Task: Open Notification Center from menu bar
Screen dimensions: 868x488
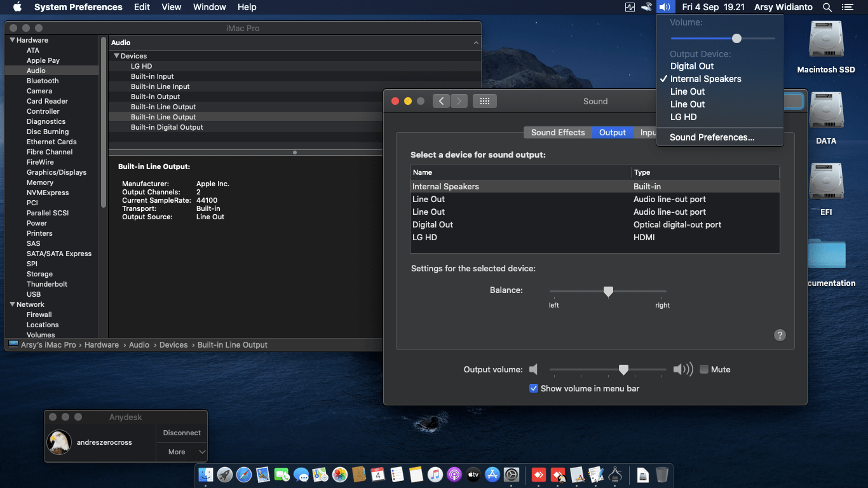Action: (x=847, y=7)
